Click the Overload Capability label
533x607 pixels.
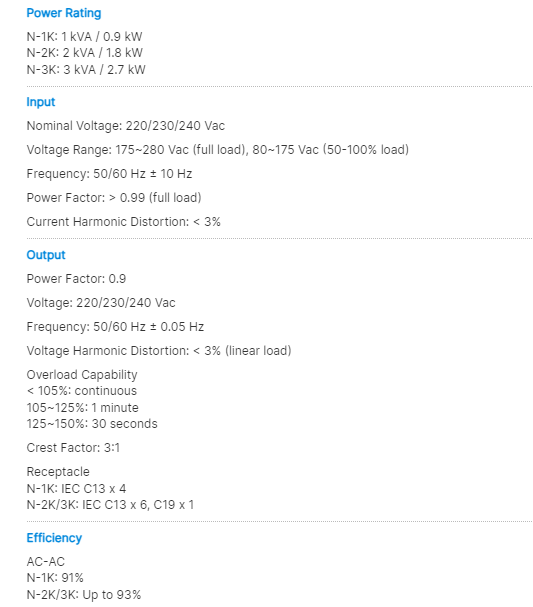pyautogui.click(x=82, y=375)
